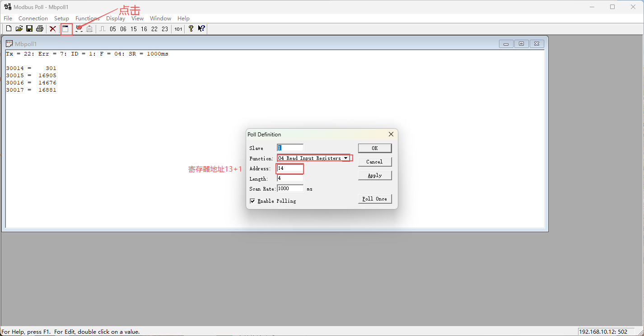Click the Address input field
This screenshot has height=336, width=644.
(290, 168)
